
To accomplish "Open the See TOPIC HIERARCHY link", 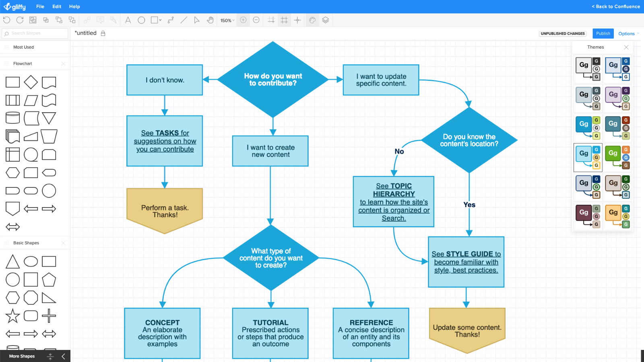I will coord(394,202).
